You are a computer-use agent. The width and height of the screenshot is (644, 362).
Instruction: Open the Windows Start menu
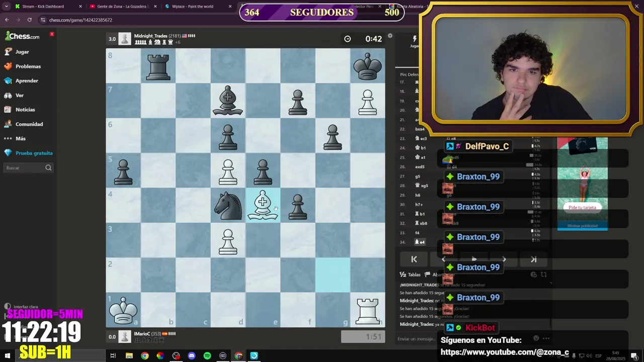coord(7,355)
